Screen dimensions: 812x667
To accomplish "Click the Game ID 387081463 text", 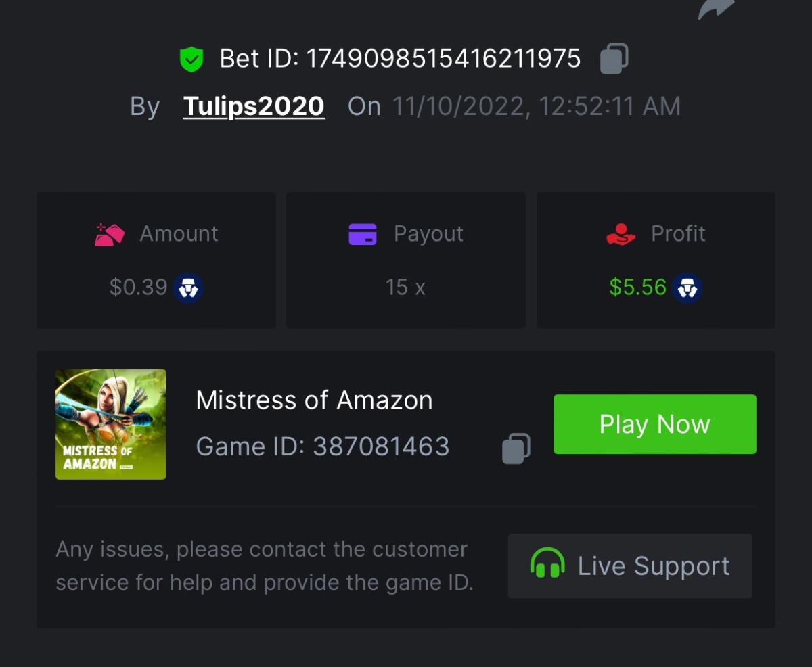I will tap(323, 446).
